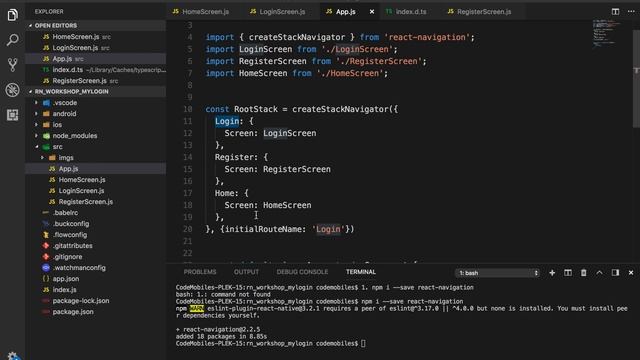
Task: Open the Explorer view in activity bar
Action: pos(12,15)
